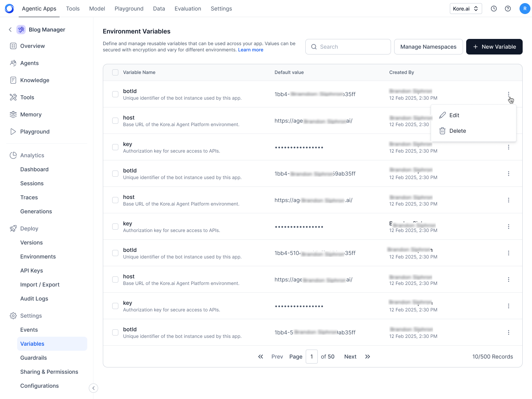Switch to the Evaluation tab in top navigation
The image size is (532, 399).
188,9
